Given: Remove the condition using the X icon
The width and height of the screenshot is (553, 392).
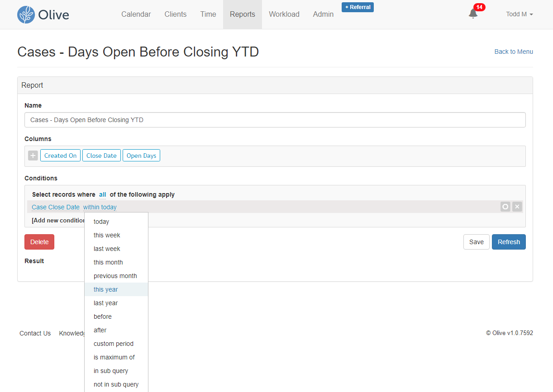Looking at the screenshot, I should [x=517, y=207].
